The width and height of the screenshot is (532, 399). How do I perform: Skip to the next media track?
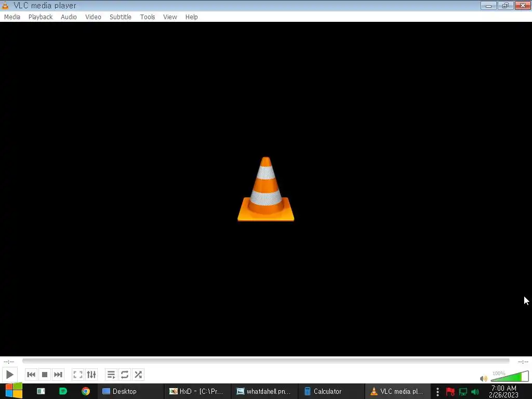pos(58,375)
